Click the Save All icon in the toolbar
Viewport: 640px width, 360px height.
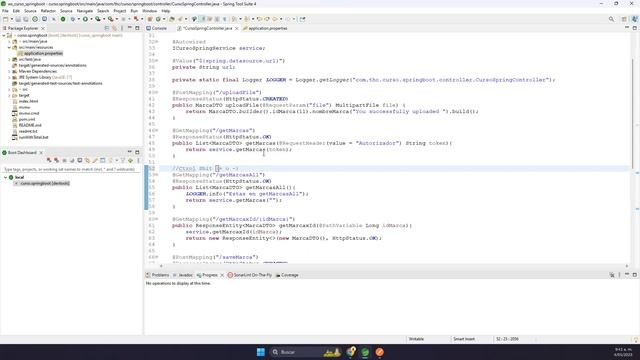[x=26, y=19]
